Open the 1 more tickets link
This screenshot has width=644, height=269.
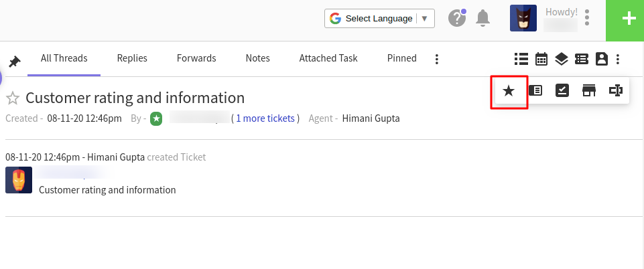pos(265,118)
